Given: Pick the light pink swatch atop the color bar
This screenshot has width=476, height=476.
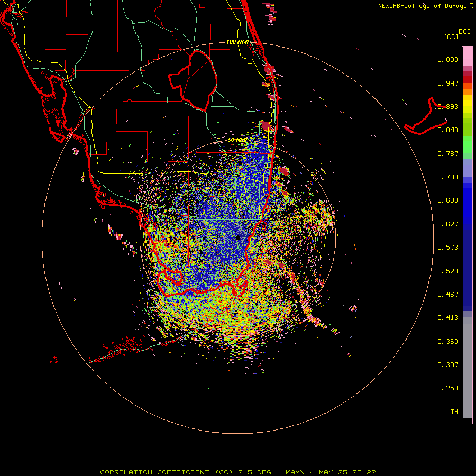Looking at the screenshot, I should (467, 56).
